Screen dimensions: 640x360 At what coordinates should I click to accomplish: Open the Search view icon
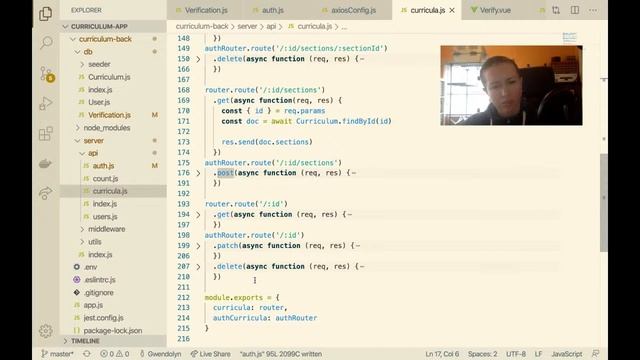46,42
